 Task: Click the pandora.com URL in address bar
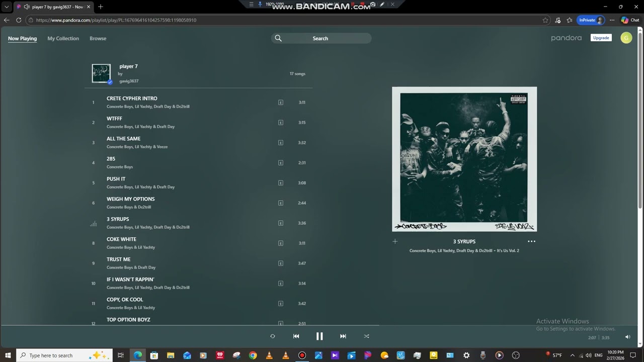click(116, 20)
